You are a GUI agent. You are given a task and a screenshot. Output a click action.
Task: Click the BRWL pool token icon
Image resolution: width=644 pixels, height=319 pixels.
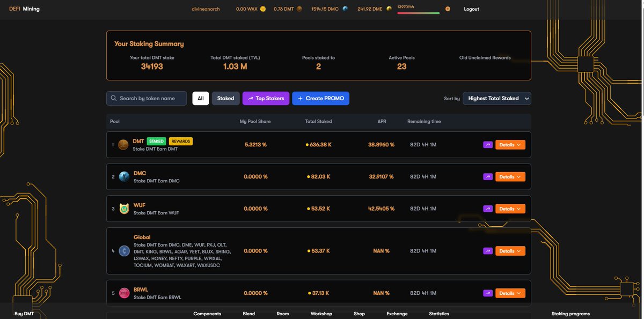(x=123, y=293)
